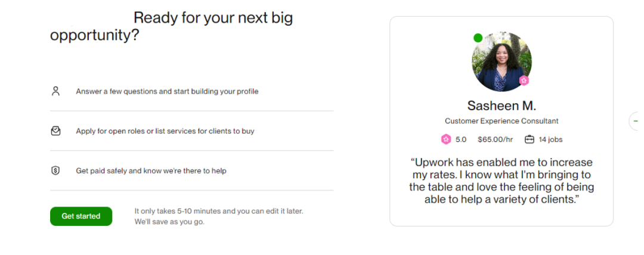The width and height of the screenshot is (644, 255).
Task: Click the 14 jobs count text
Action: [x=550, y=139]
